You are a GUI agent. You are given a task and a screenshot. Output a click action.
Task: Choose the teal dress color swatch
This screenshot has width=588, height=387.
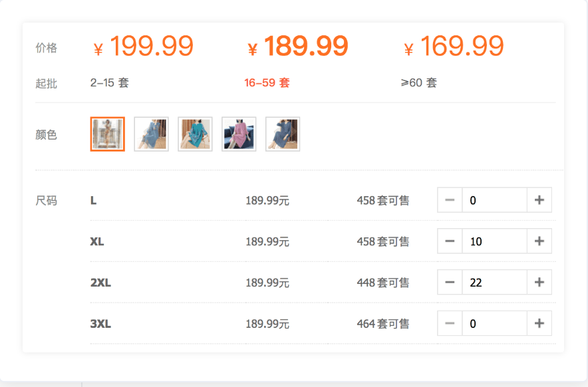click(x=195, y=134)
